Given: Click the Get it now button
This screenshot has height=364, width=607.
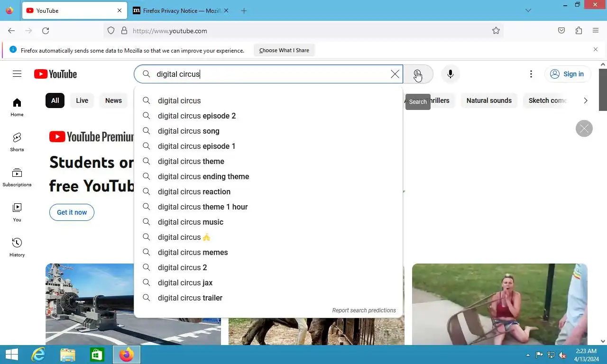Looking at the screenshot, I should point(72,212).
